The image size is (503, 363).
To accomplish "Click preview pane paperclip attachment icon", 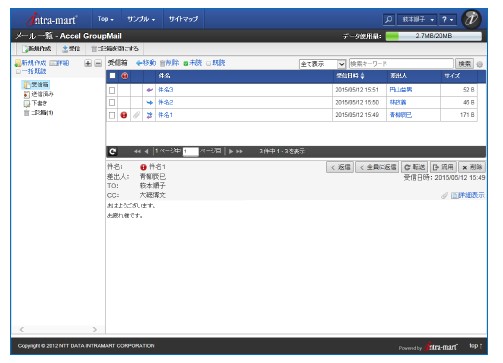I will coord(444,196).
